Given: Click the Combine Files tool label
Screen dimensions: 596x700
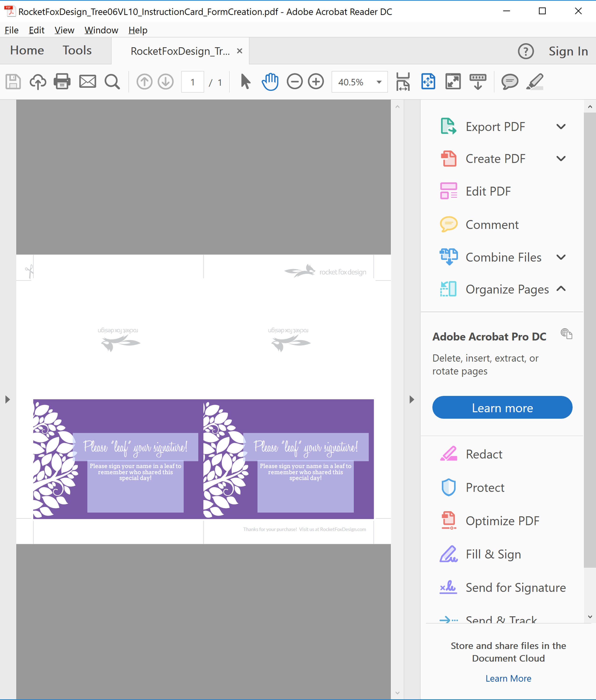Looking at the screenshot, I should (x=503, y=257).
